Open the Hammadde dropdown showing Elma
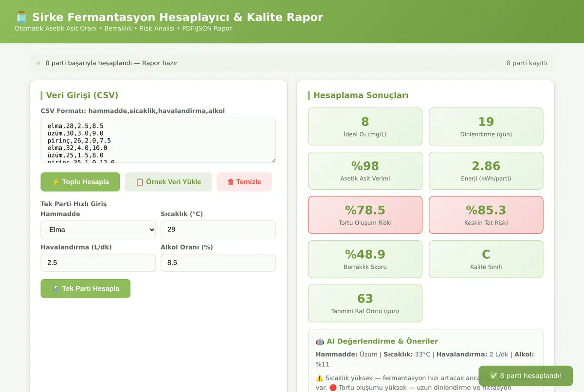Screen dimensions: 584x392 (x=98, y=230)
